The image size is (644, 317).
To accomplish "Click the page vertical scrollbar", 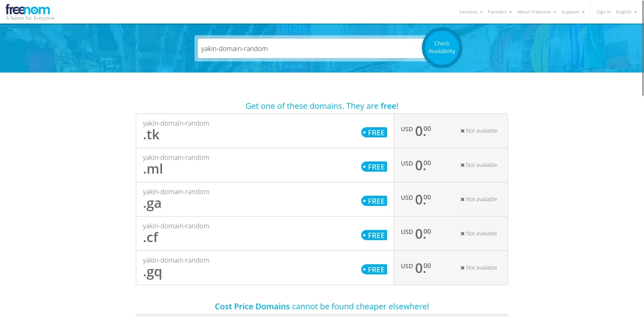I will pos(643,48).
